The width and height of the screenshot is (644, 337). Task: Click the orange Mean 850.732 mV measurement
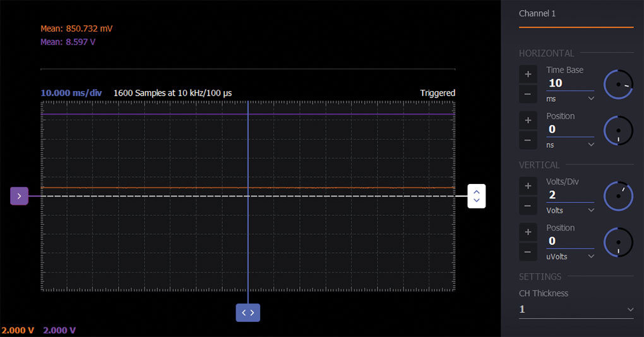pyautogui.click(x=76, y=29)
